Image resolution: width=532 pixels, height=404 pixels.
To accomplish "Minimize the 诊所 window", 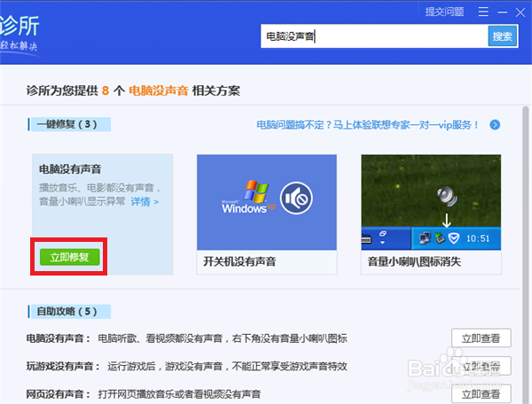I will (502, 12).
